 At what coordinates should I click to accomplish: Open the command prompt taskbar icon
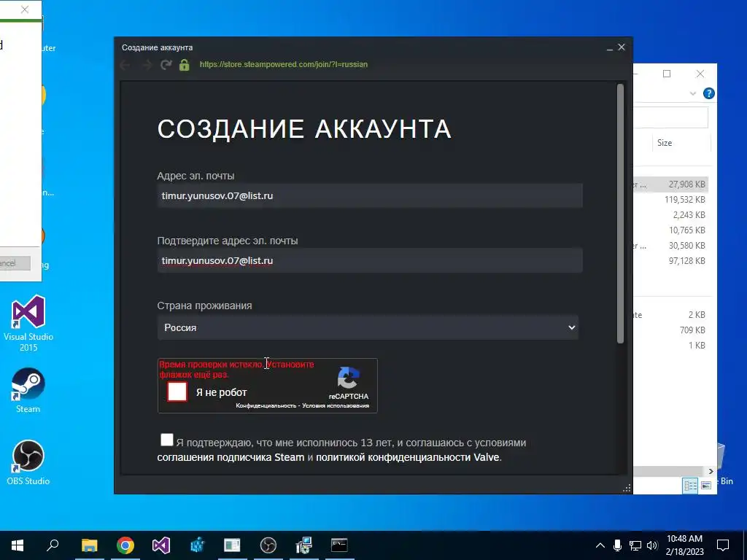click(x=339, y=545)
